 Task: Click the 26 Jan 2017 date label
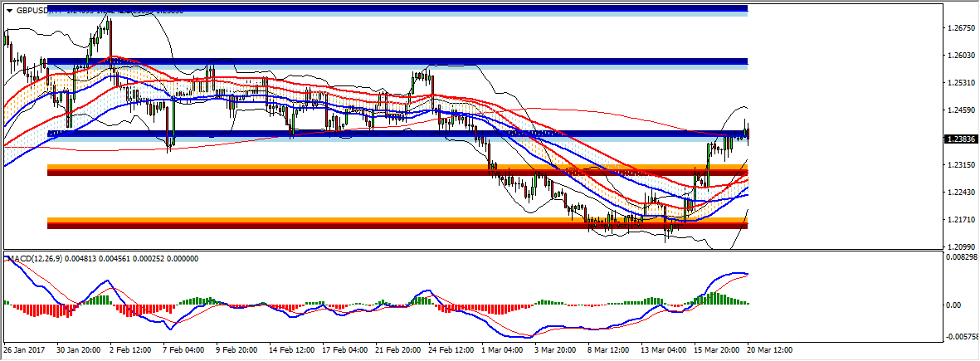[23, 351]
